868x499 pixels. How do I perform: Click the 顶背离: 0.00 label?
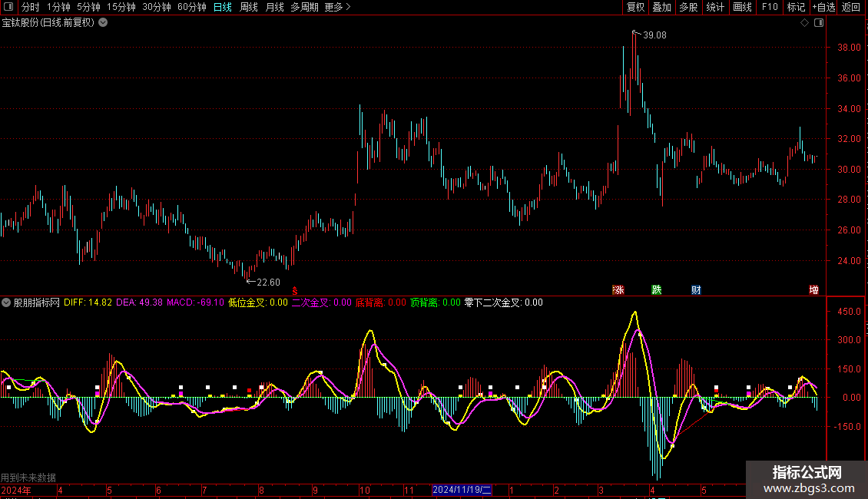point(435,302)
